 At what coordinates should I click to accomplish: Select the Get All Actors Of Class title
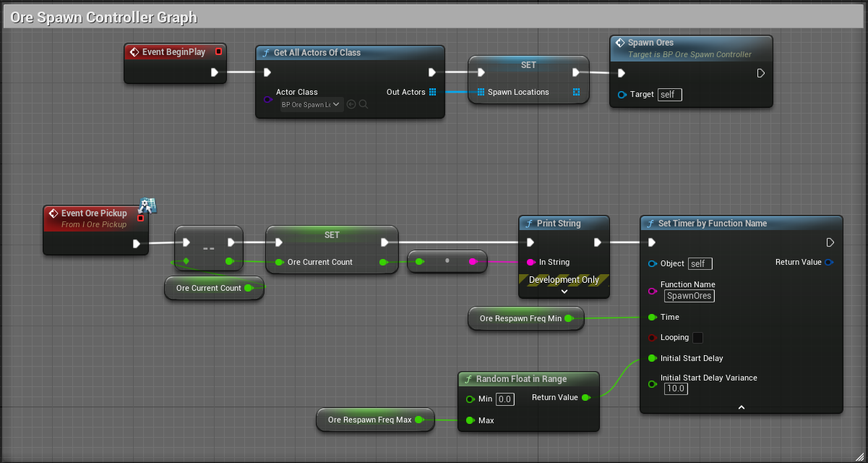[x=317, y=53]
